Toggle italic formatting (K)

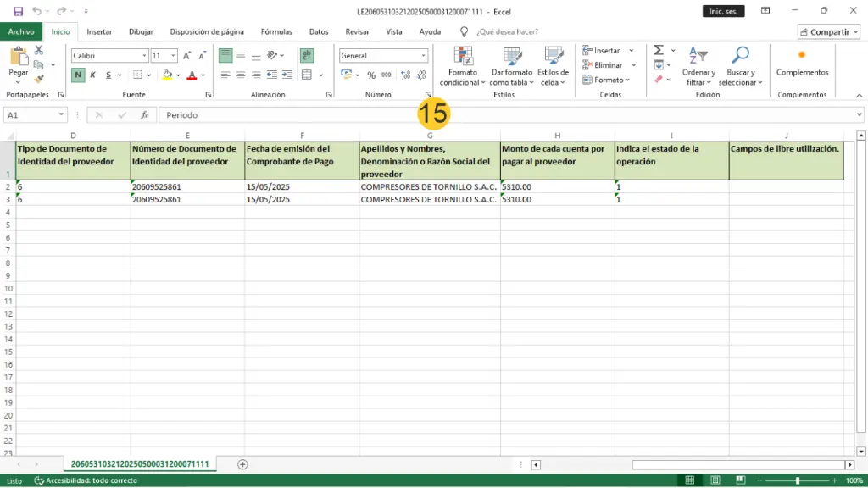pos(93,75)
